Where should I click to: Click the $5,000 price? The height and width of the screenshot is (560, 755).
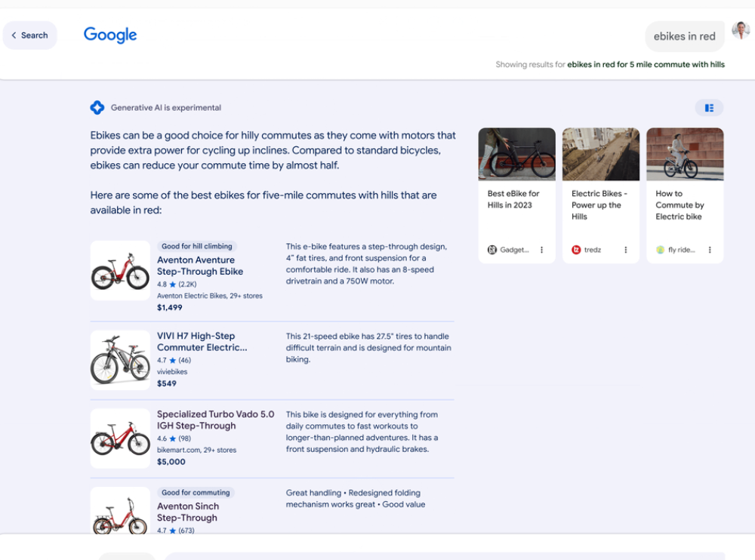click(171, 462)
